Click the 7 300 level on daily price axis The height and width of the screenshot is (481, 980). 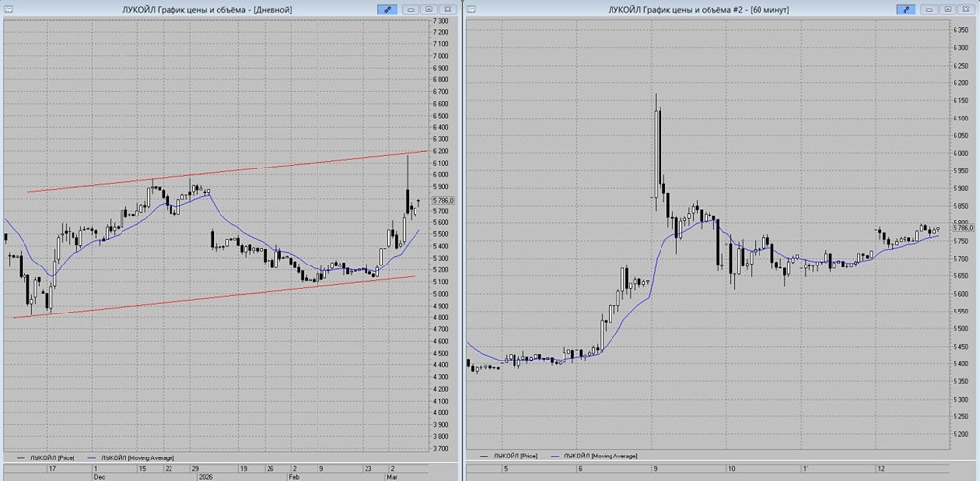[x=440, y=21]
